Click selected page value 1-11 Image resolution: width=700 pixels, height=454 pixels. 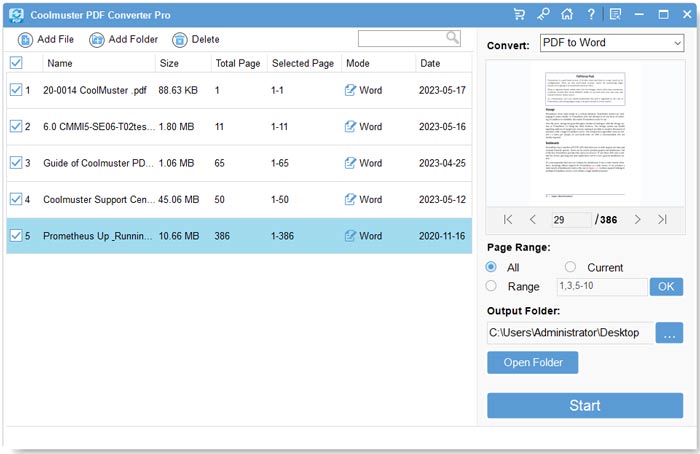tap(279, 127)
